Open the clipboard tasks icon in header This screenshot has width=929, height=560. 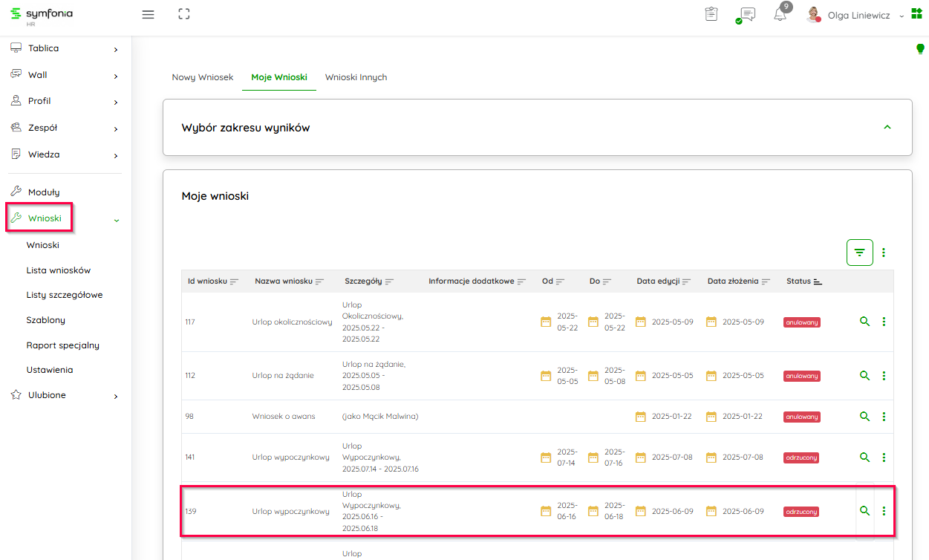pyautogui.click(x=711, y=14)
